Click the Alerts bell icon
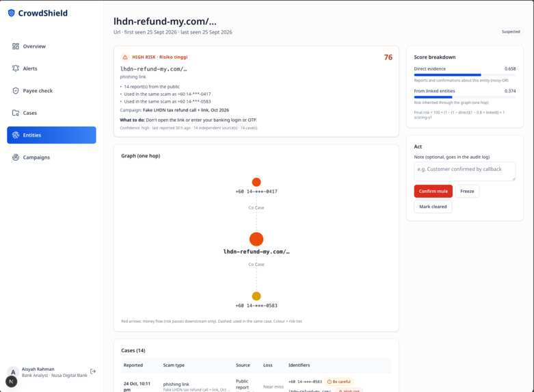The image size is (534, 392). tap(16, 68)
